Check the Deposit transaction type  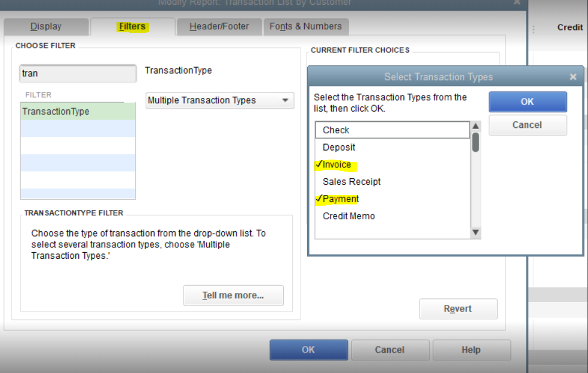(x=338, y=147)
